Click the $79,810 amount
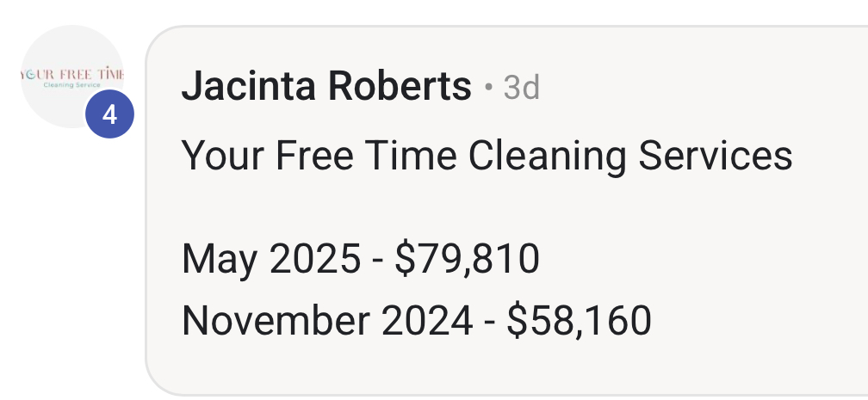Viewport: 868px width, 400px height. (468, 259)
